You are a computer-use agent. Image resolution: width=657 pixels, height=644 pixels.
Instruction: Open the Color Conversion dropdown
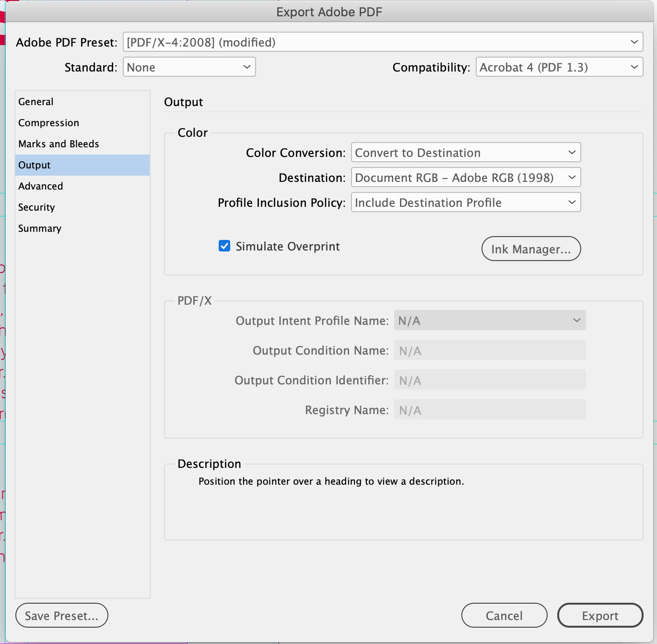tap(466, 153)
